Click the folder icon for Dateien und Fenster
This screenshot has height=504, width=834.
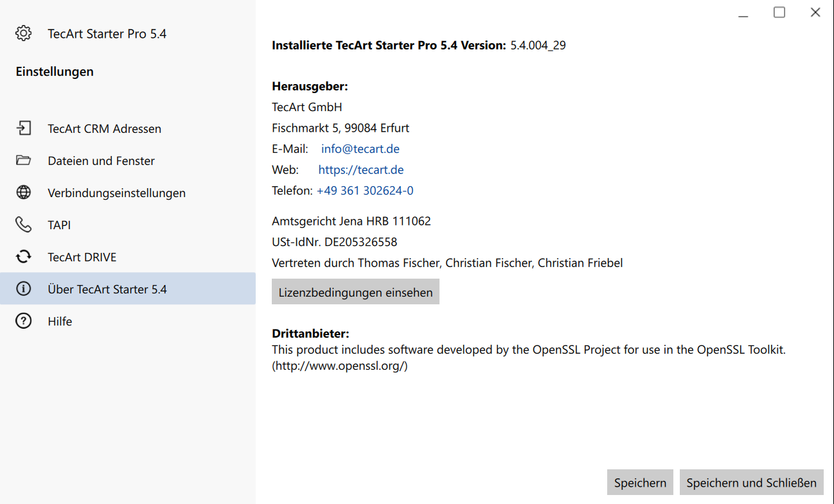tap(24, 161)
